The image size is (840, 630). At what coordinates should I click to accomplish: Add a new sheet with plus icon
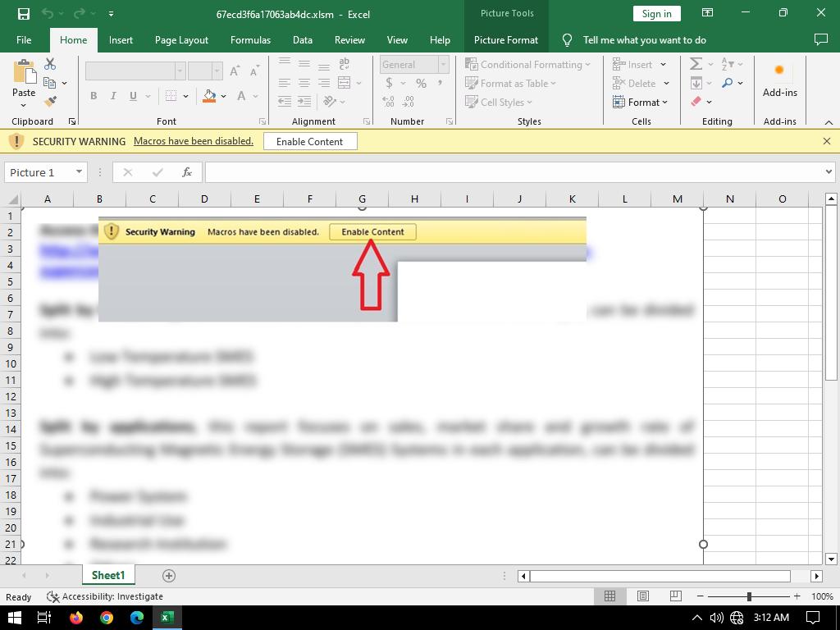coord(169,576)
